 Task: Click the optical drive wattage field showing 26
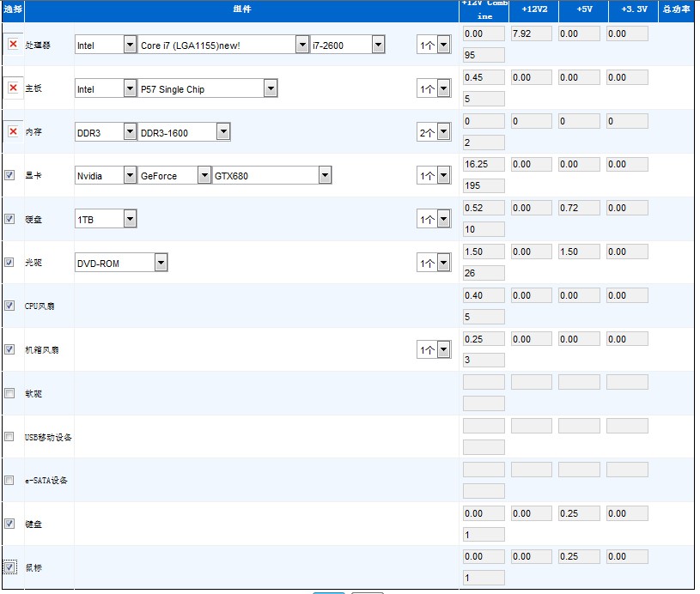[484, 273]
